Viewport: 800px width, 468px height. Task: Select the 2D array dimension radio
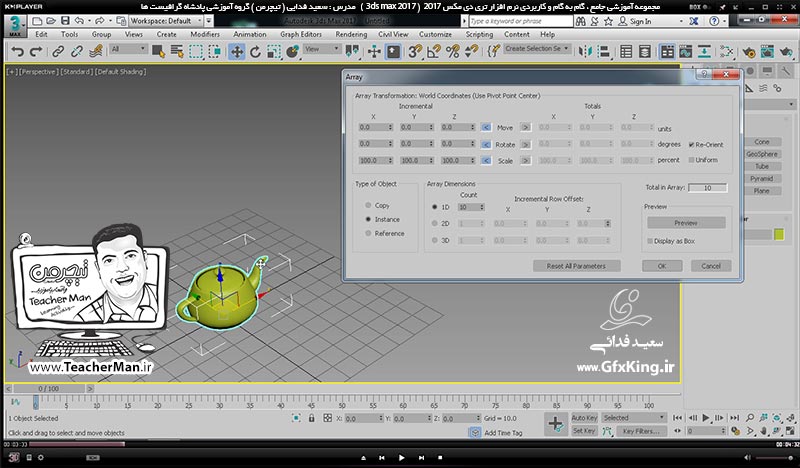point(435,224)
